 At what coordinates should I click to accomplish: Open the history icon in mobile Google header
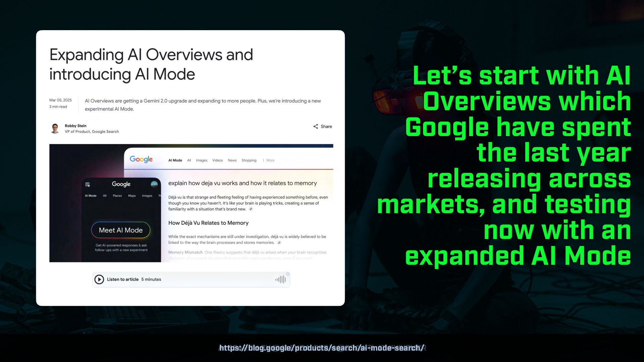pyautogui.click(x=88, y=184)
